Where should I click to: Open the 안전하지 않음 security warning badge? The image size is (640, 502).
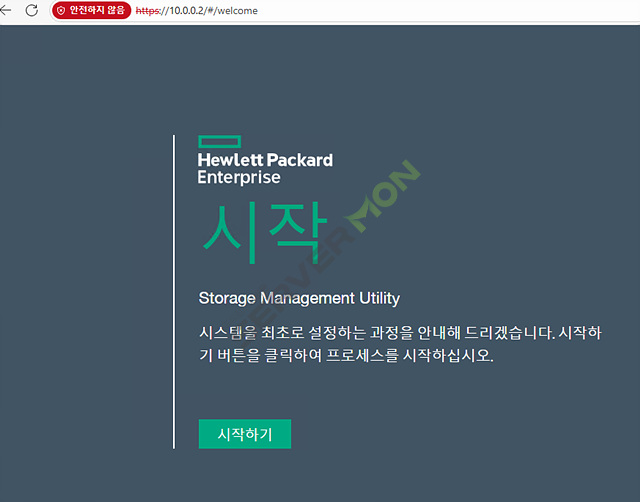point(91,10)
